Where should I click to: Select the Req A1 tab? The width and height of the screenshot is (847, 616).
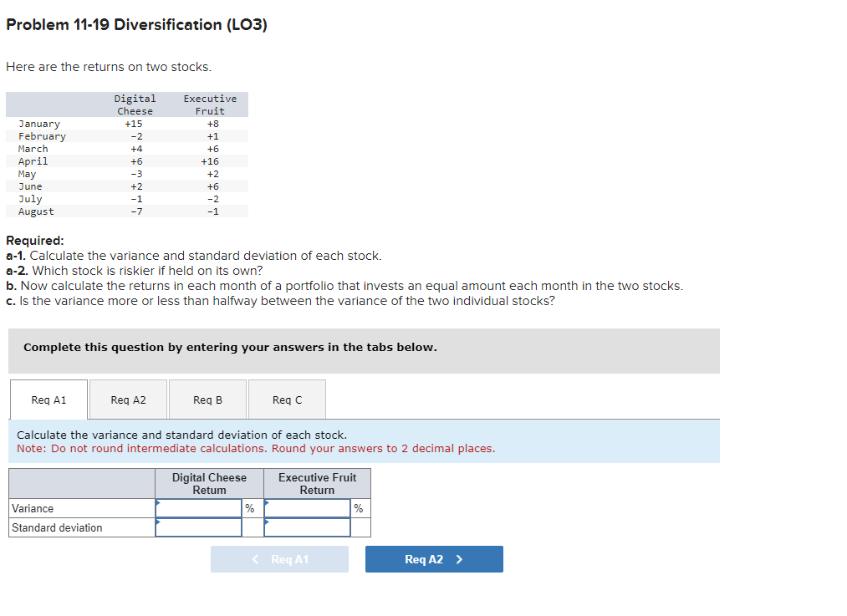tap(48, 399)
